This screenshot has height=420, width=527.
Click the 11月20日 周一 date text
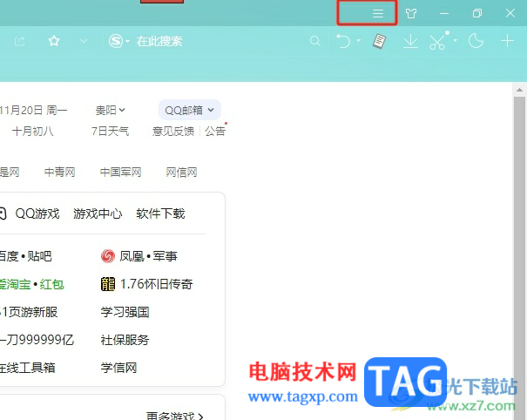tap(33, 110)
